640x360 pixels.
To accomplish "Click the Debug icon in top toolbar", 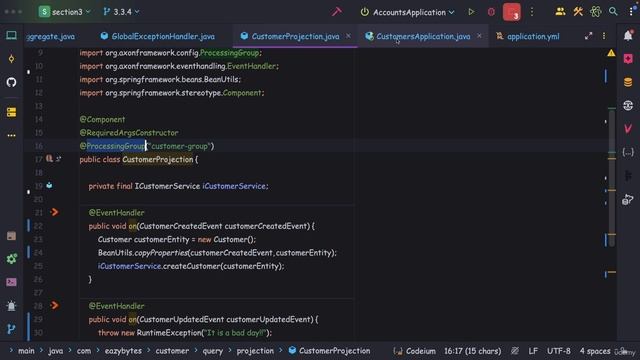I will click(491, 12).
